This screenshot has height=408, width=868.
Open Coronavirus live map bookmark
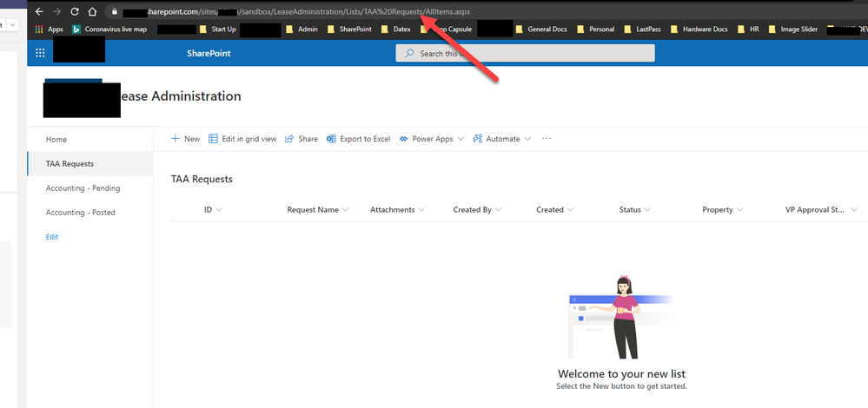(x=109, y=30)
